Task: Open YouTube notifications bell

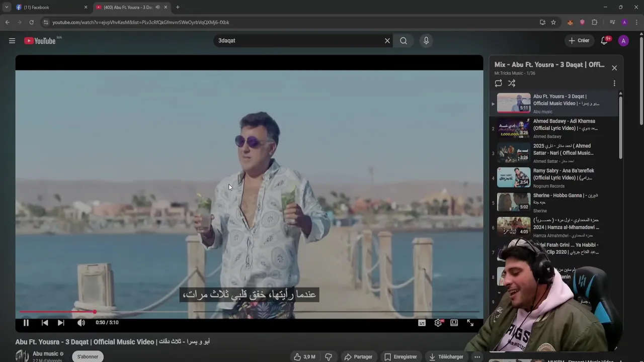Action: (x=605, y=41)
